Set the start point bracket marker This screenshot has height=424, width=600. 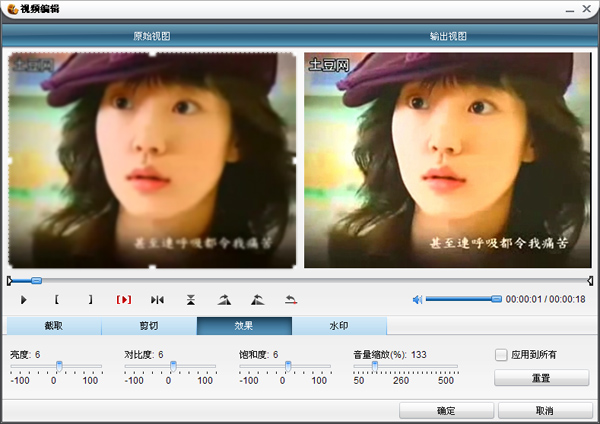coord(57,299)
